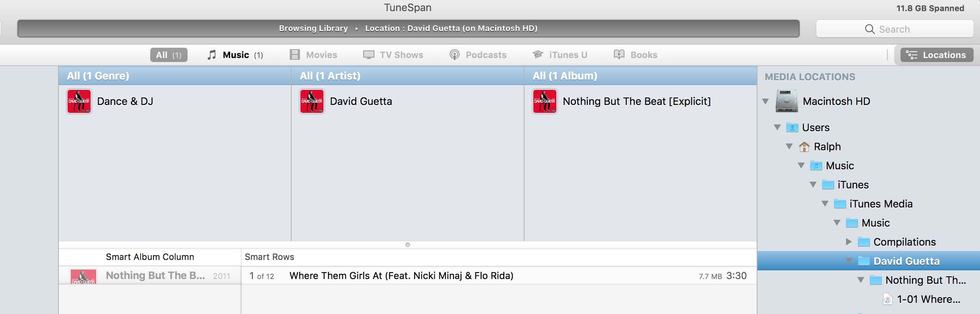Open the Movies tab
The height and width of the screenshot is (314, 980).
tap(314, 55)
